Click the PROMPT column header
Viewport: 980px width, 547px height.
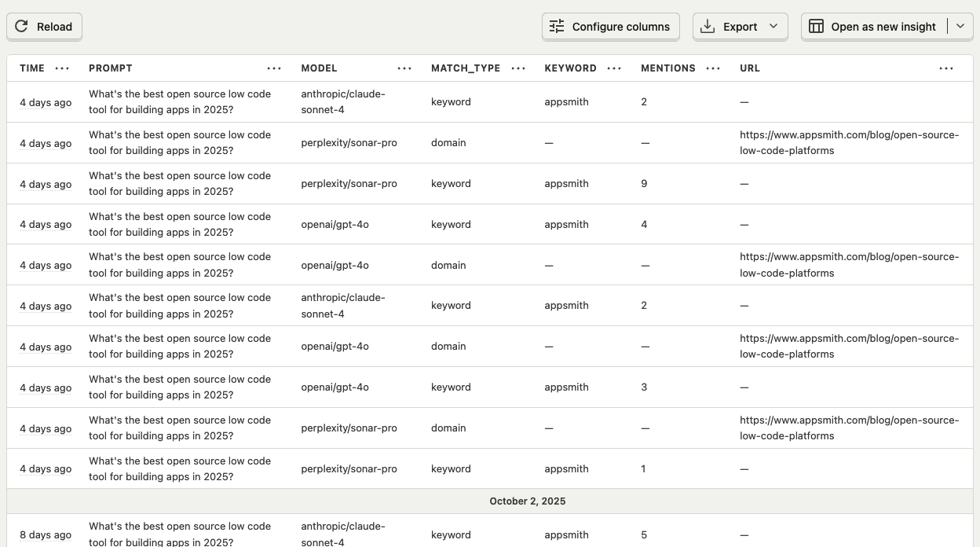(x=111, y=68)
